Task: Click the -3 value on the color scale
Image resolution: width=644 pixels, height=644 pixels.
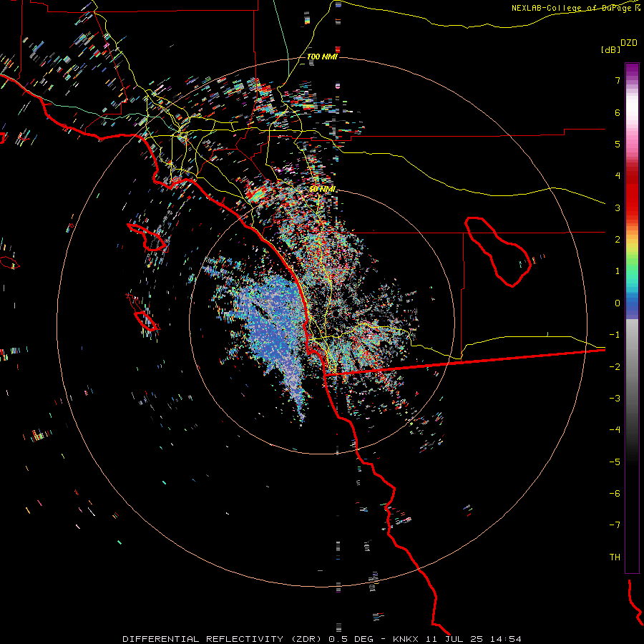Action: [615, 399]
